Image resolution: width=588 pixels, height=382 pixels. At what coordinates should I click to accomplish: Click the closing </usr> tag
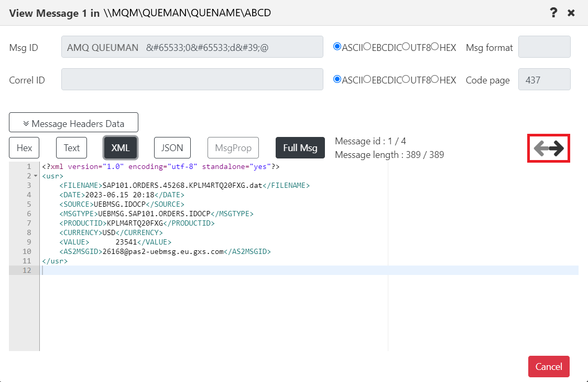pyautogui.click(x=55, y=261)
